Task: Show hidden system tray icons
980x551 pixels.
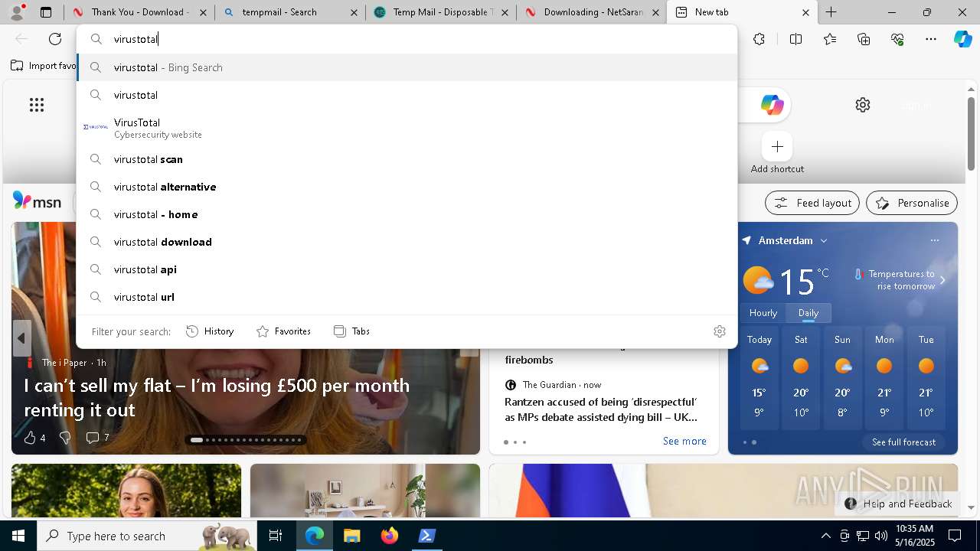Action: [x=825, y=536]
